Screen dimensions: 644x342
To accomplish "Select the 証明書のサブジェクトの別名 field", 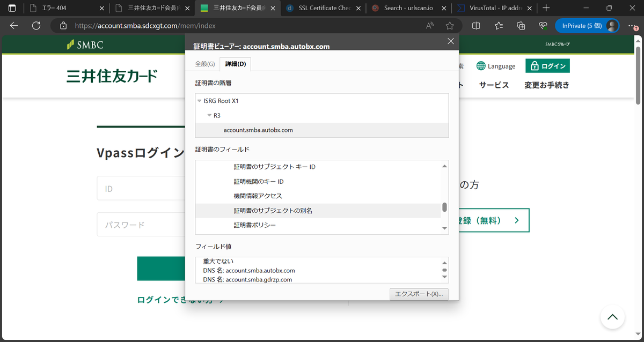I will [x=318, y=211].
